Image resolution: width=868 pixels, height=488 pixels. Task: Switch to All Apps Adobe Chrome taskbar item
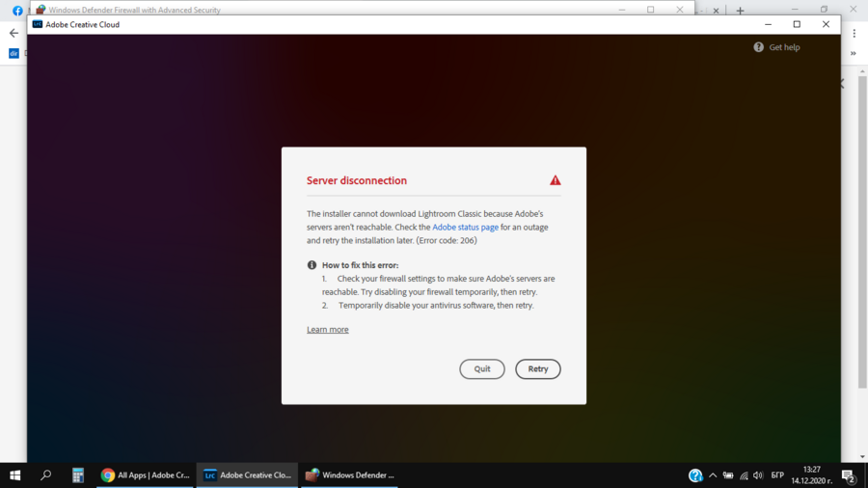[x=145, y=474]
